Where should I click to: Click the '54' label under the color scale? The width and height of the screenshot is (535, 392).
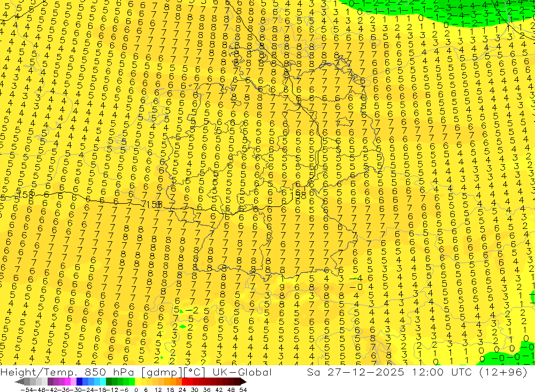243,390
